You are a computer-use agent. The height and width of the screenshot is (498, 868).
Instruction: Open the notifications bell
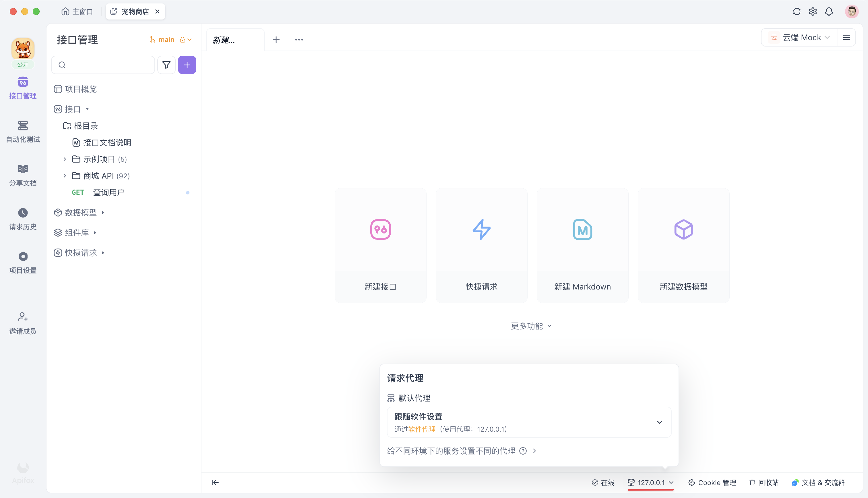pyautogui.click(x=829, y=11)
